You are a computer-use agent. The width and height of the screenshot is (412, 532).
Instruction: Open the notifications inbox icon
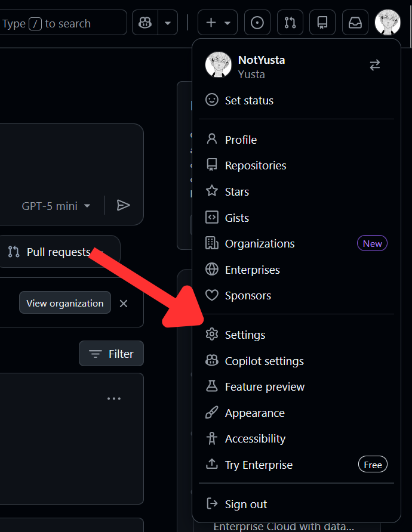pyautogui.click(x=355, y=23)
